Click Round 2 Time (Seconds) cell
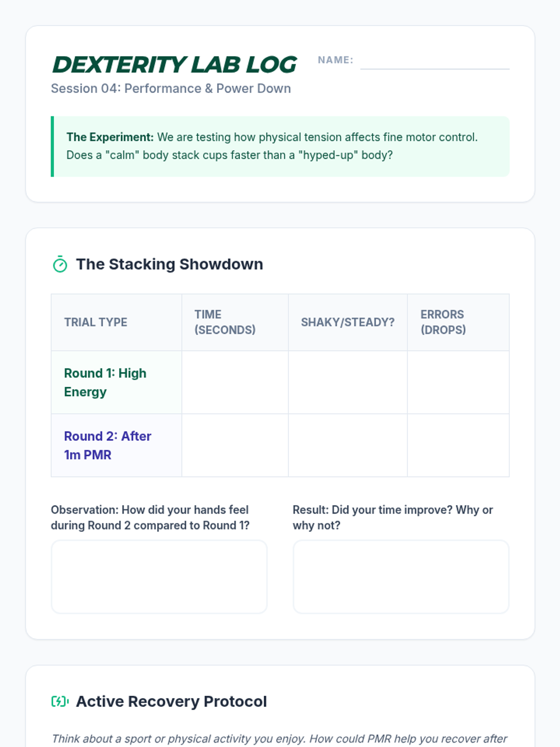The height and width of the screenshot is (747, 560). point(235,445)
